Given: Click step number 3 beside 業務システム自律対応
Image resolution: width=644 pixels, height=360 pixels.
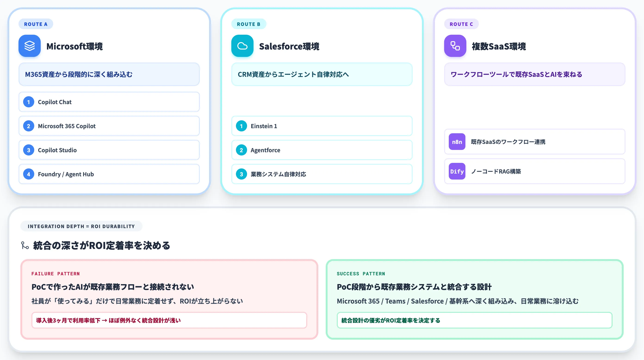Looking at the screenshot, I should coord(241,174).
